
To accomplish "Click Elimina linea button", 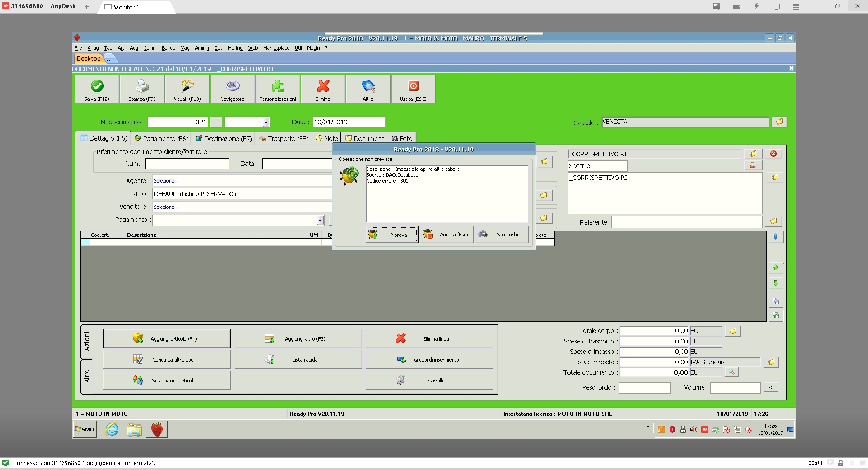I will (429, 338).
